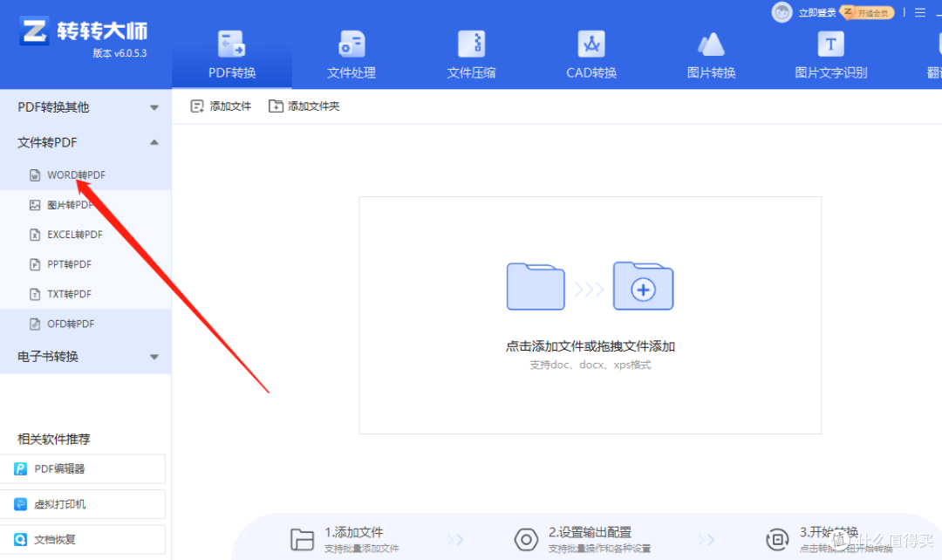
Task: Click the 电子书转换 dropdown arrow
Action: click(154, 357)
